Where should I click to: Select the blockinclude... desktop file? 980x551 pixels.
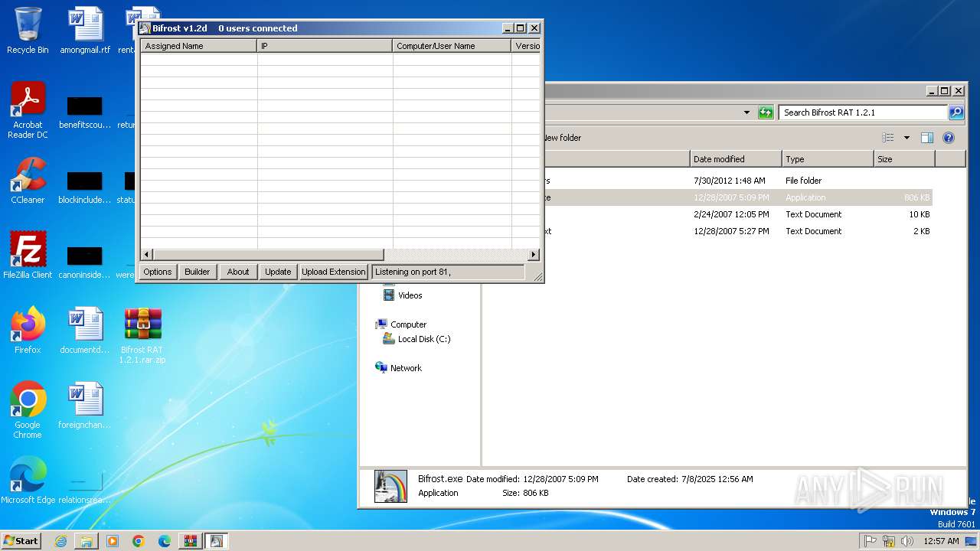[85, 187]
